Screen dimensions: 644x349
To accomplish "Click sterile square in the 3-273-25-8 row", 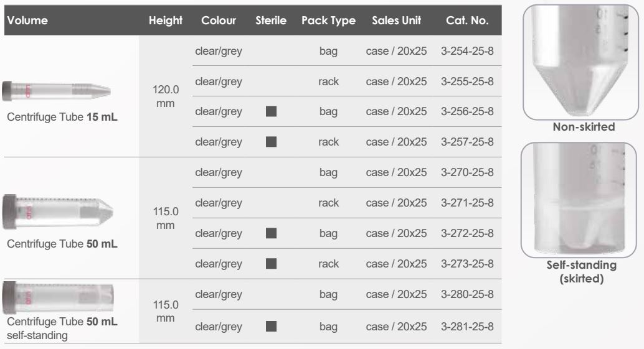I will [270, 264].
